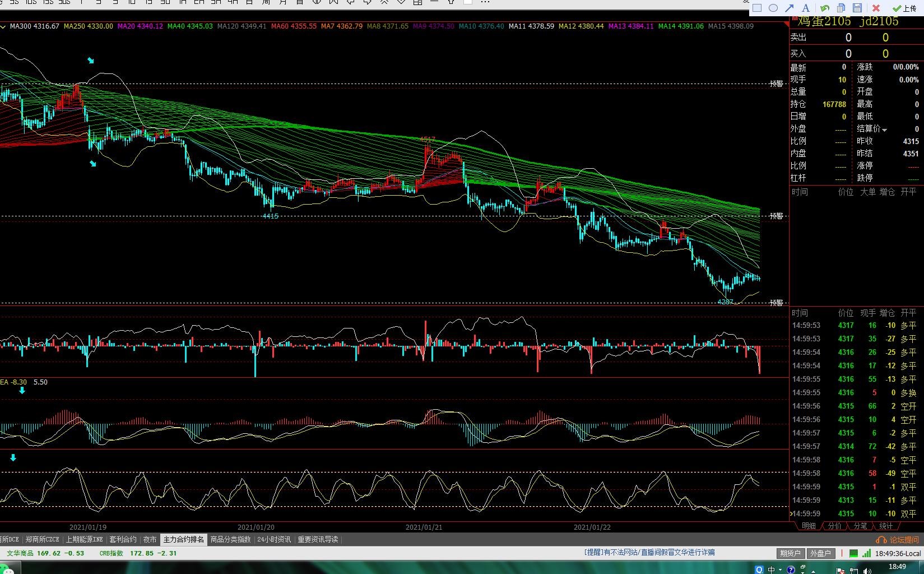Open the 重要资讯导读 tab
The width and height of the screenshot is (924, 574).
(x=318, y=540)
